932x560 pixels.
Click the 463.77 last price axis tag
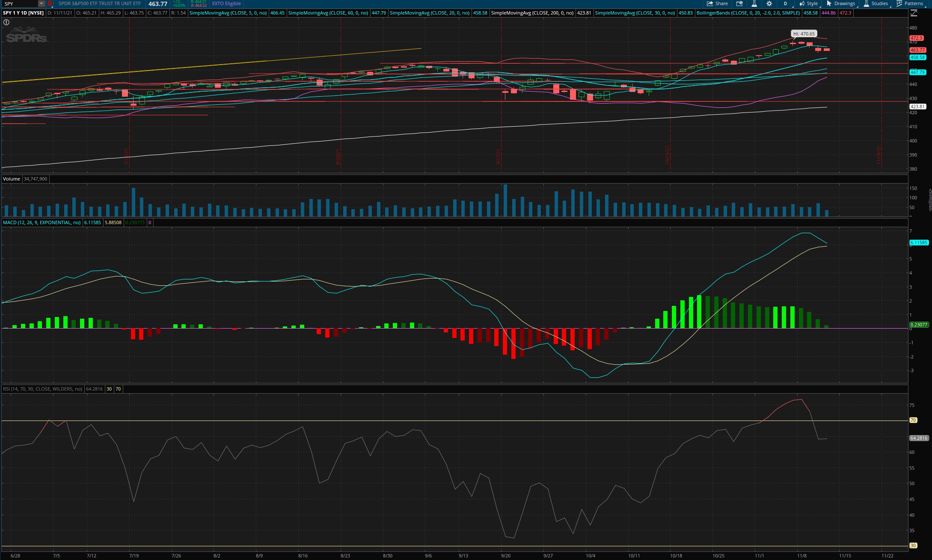tap(917, 50)
